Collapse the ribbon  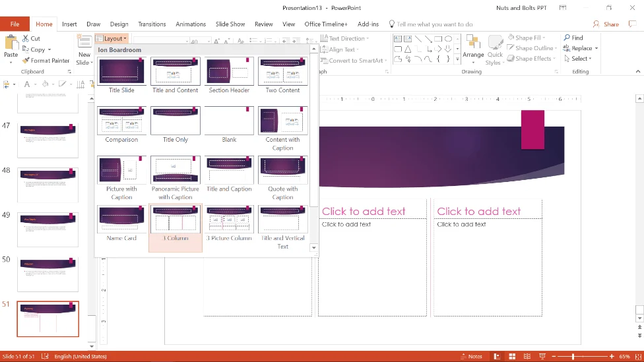(x=638, y=71)
